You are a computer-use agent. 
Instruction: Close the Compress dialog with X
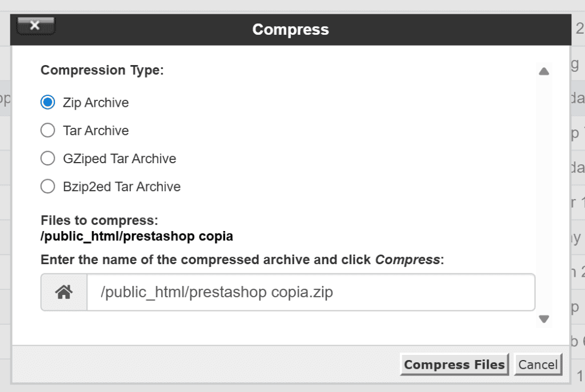tap(35, 26)
